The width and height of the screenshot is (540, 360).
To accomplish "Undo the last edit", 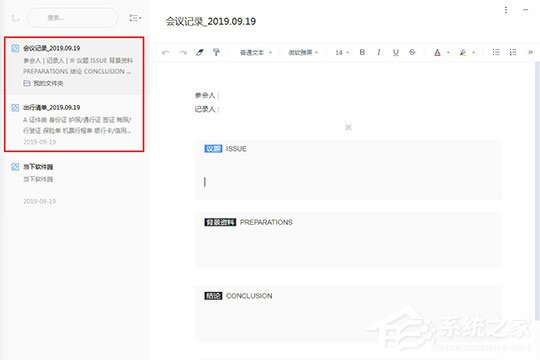I will (x=165, y=52).
